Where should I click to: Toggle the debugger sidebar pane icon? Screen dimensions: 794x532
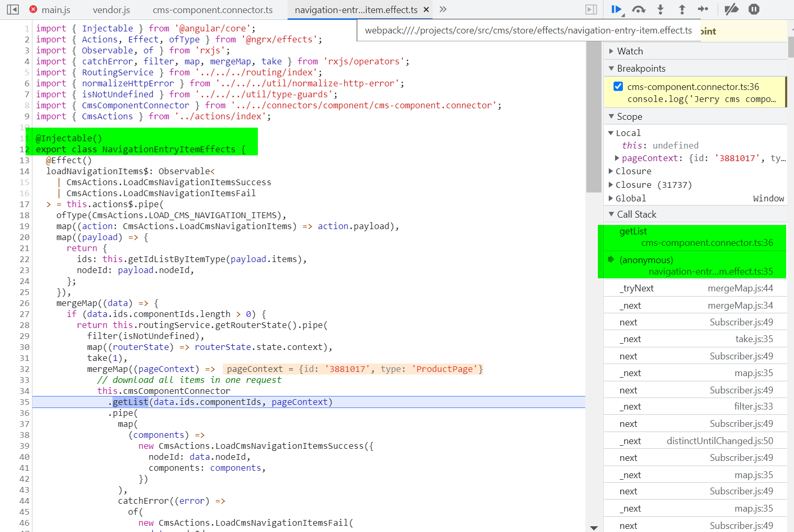pos(591,9)
